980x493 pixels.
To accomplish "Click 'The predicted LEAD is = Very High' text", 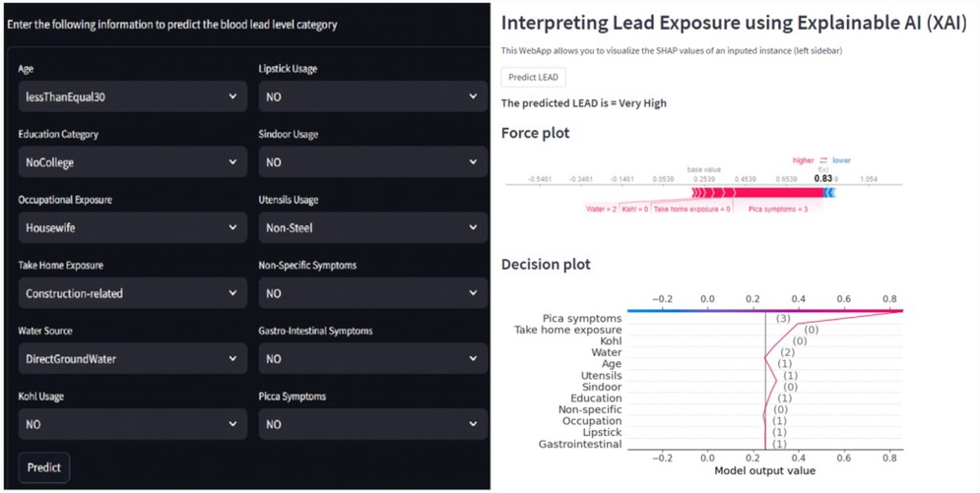I will [584, 103].
